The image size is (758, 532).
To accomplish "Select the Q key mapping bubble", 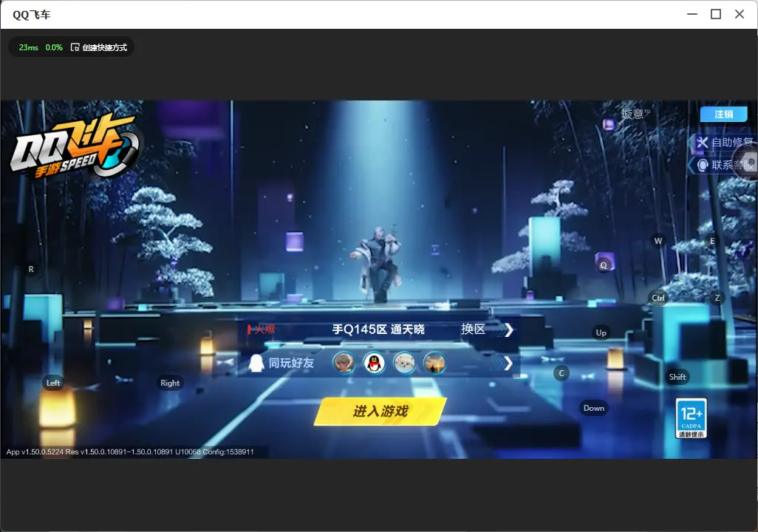I will coord(604,265).
